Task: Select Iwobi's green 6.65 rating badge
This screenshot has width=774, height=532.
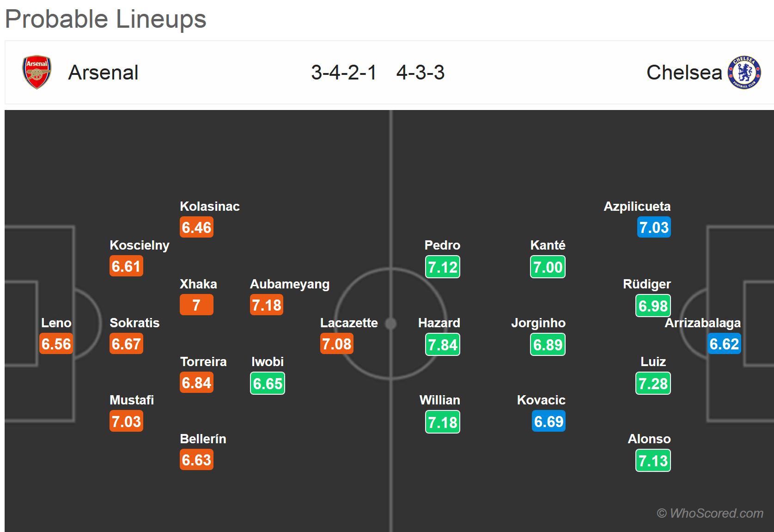Action: point(268,383)
